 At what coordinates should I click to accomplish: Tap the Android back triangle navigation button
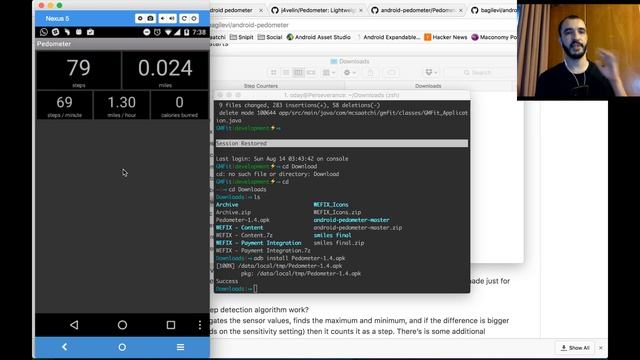point(74,325)
